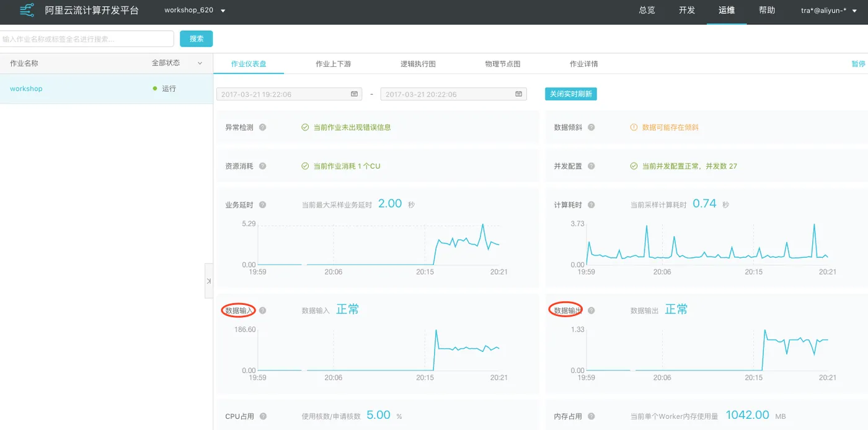Click the 业务延时 line chart
The image size is (868, 430).
coord(378,245)
